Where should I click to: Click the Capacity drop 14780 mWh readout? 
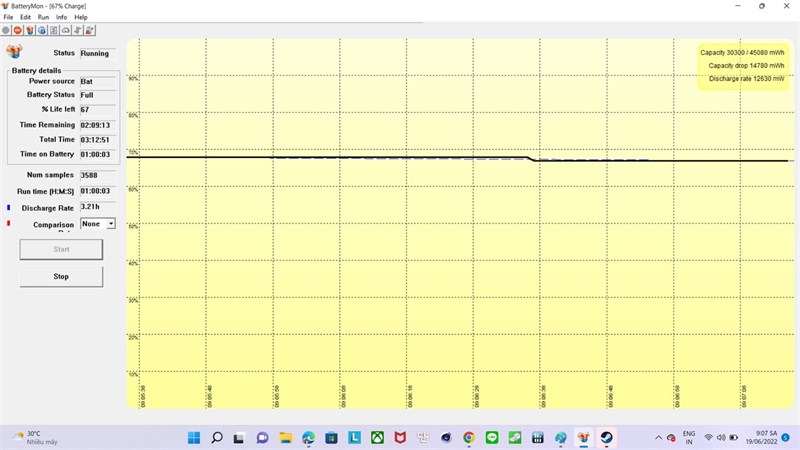coord(746,65)
